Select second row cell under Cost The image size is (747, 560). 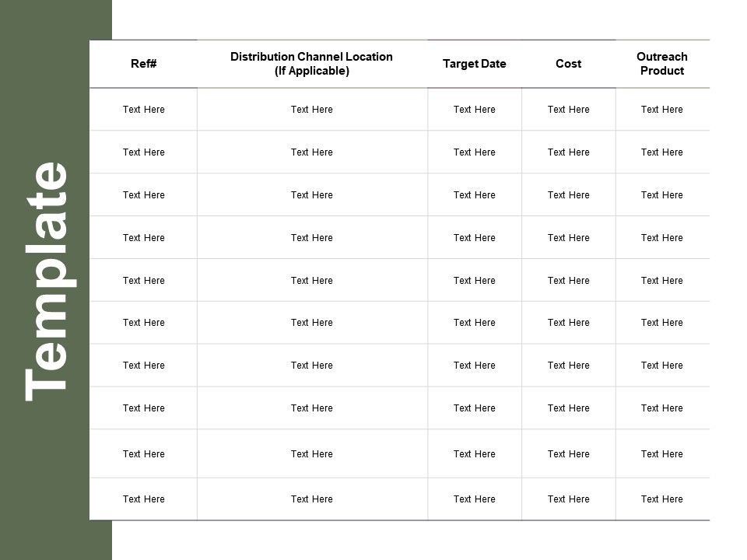(568, 152)
